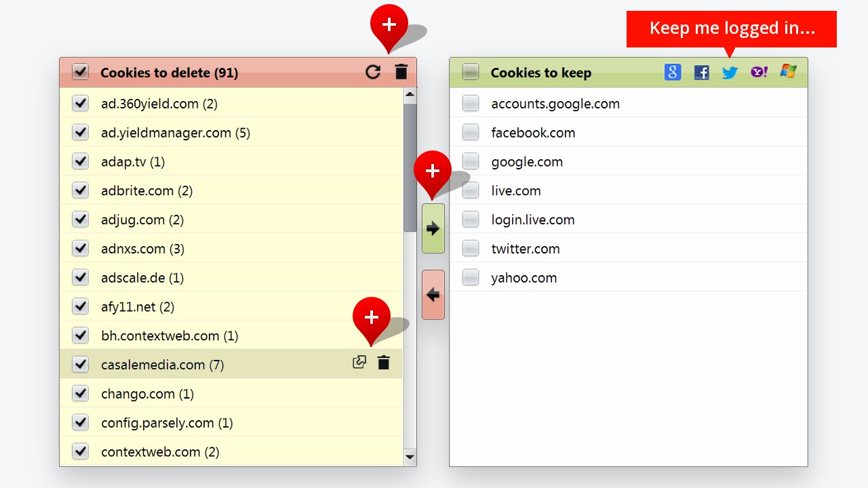Uncheck chango.com checkbox

(x=81, y=394)
